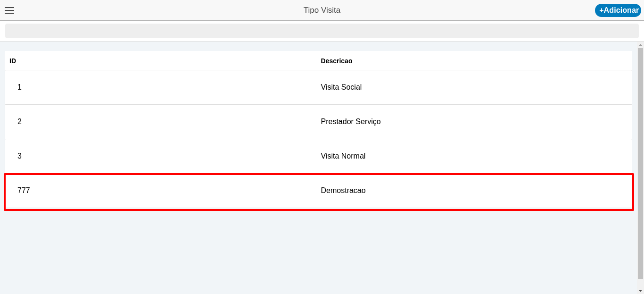Select the Visita Normal description cell

pos(343,156)
